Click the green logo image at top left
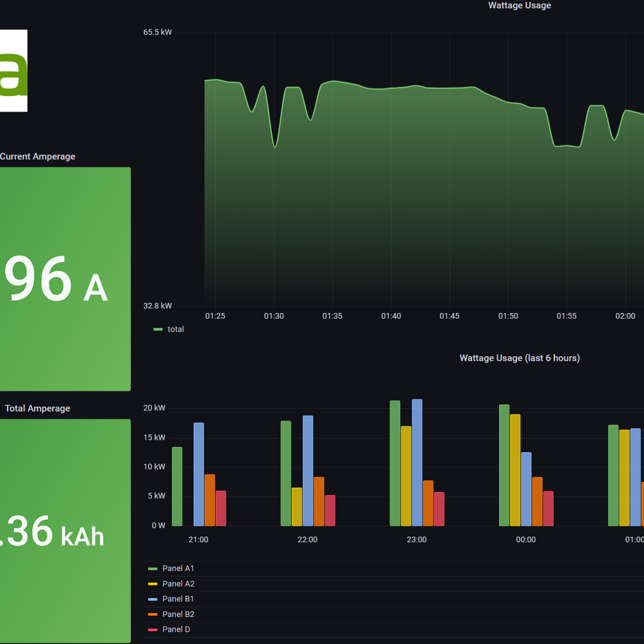This screenshot has height=644, width=644. point(13,70)
